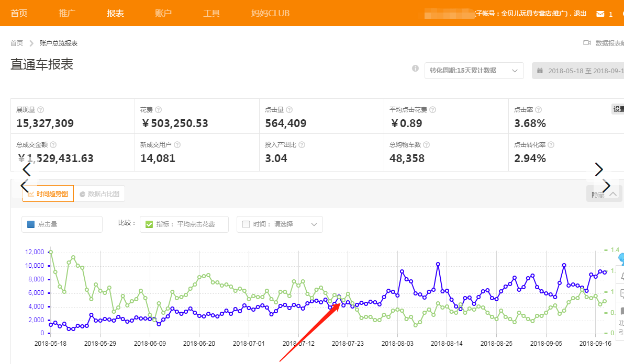Enable the 时间 comparison checkbox
The height and width of the screenshot is (364, 624).
(246, 224)
